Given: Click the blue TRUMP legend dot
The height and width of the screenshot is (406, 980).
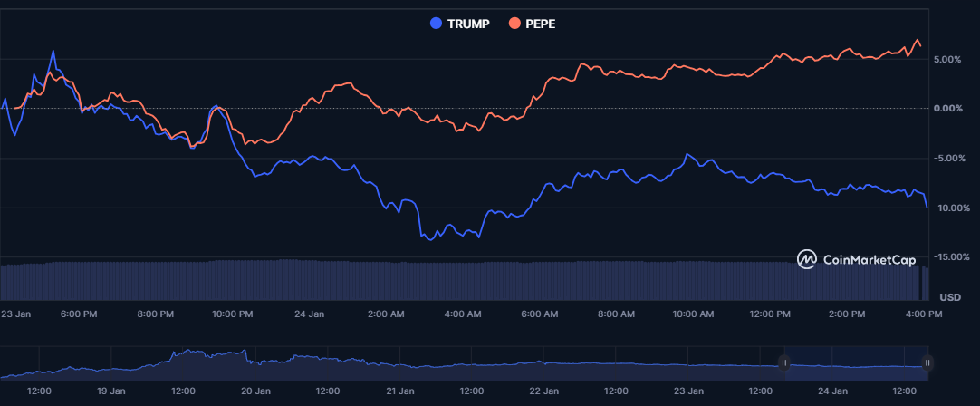Looking at the screenshot, I should [x=437, y=24].
